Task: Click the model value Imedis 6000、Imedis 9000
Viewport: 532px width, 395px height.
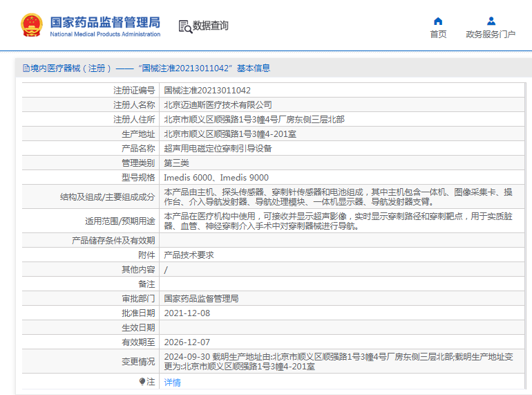Action: (216, 178)
